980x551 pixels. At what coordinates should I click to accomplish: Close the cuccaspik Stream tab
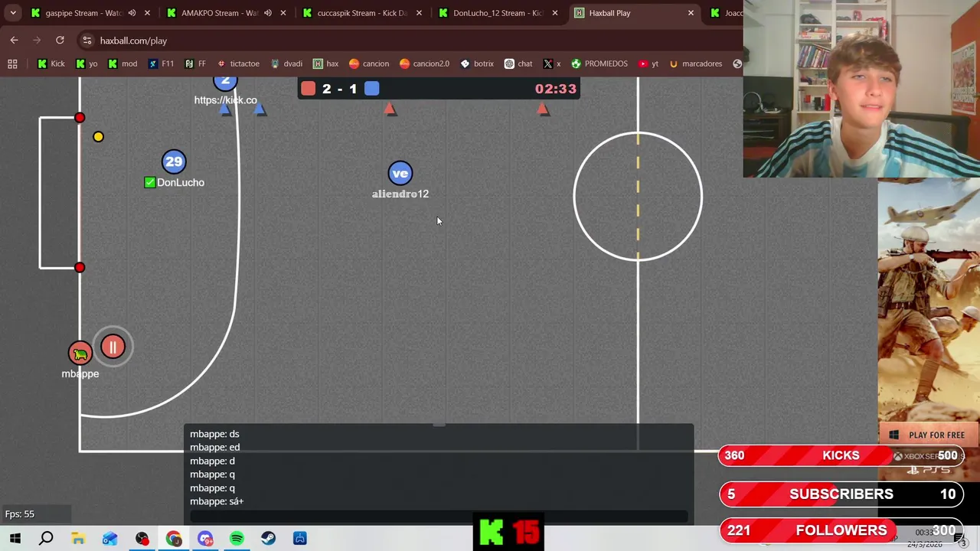click(x=419, y=13)
